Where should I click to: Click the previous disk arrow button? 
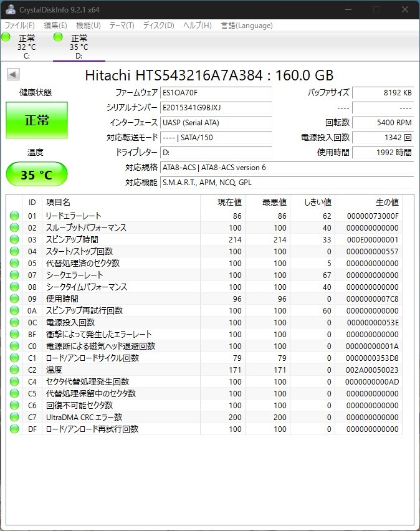(13, 75)
